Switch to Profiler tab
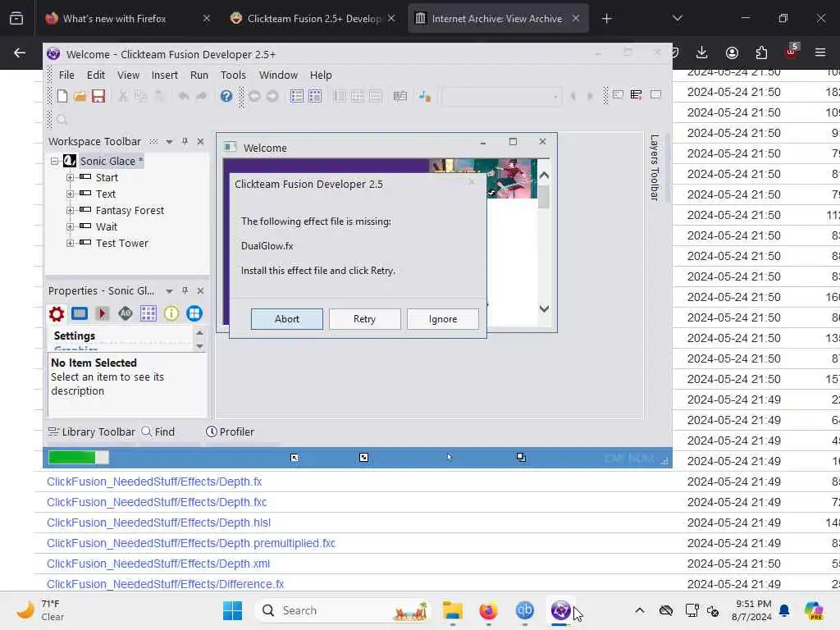 (x=230, y=431)
